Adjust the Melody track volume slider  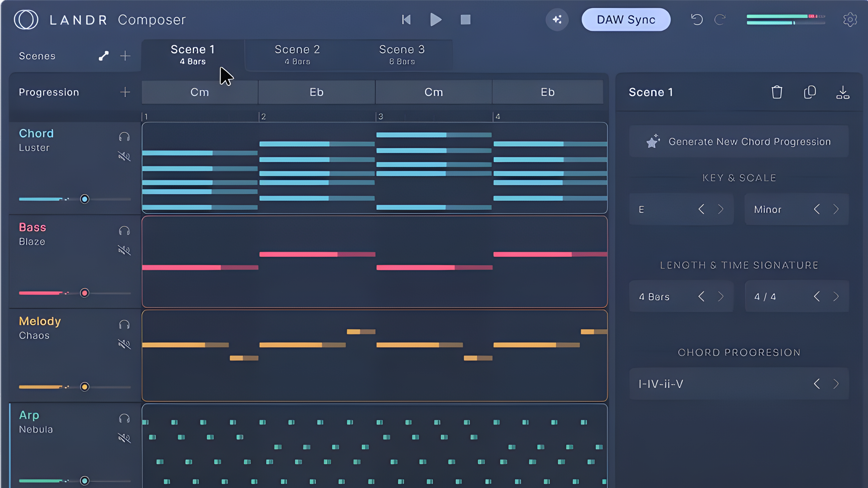[85, 387]
